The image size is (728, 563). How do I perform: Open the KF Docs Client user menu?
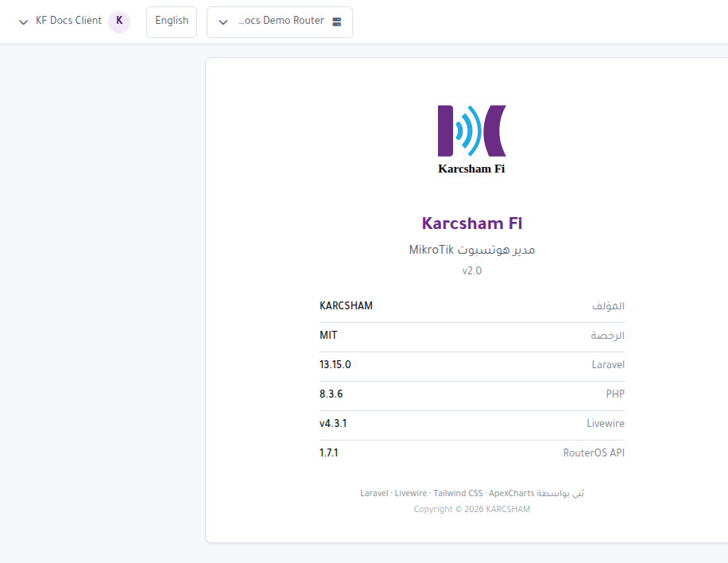tap(74, 21)
